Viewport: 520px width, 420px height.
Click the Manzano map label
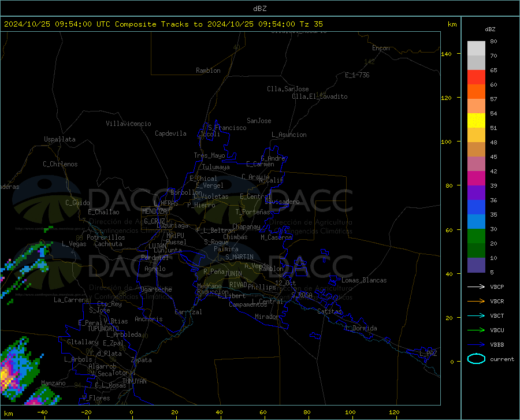[53, 383]
